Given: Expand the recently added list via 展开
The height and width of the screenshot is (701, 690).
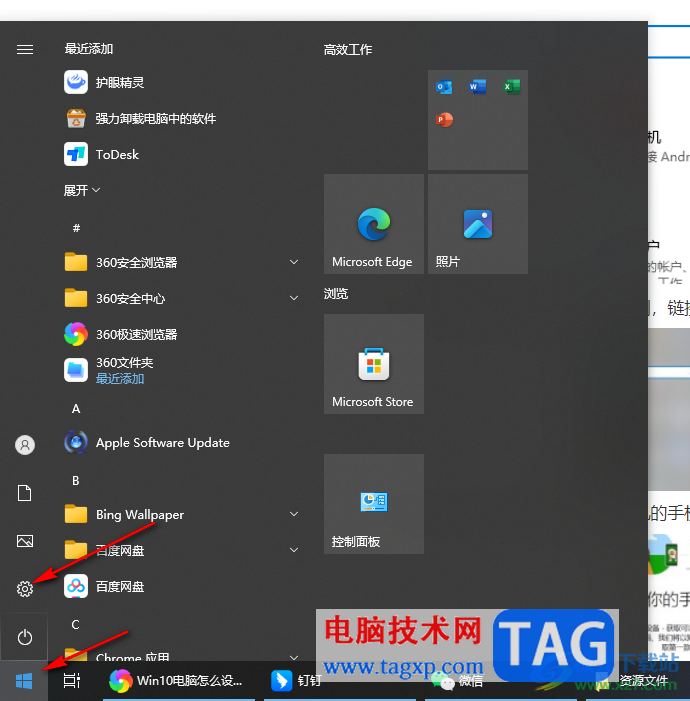Looking at the screenshot, I should tap(81, 190).
